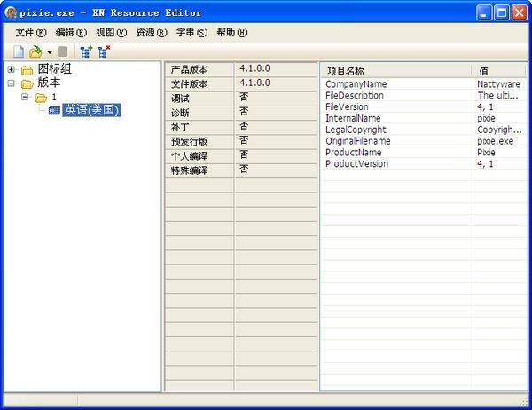The height and width of the screenshot is (410, 532).
Task: Click the Add resource tree icon
Action: (x=86, y=52)
